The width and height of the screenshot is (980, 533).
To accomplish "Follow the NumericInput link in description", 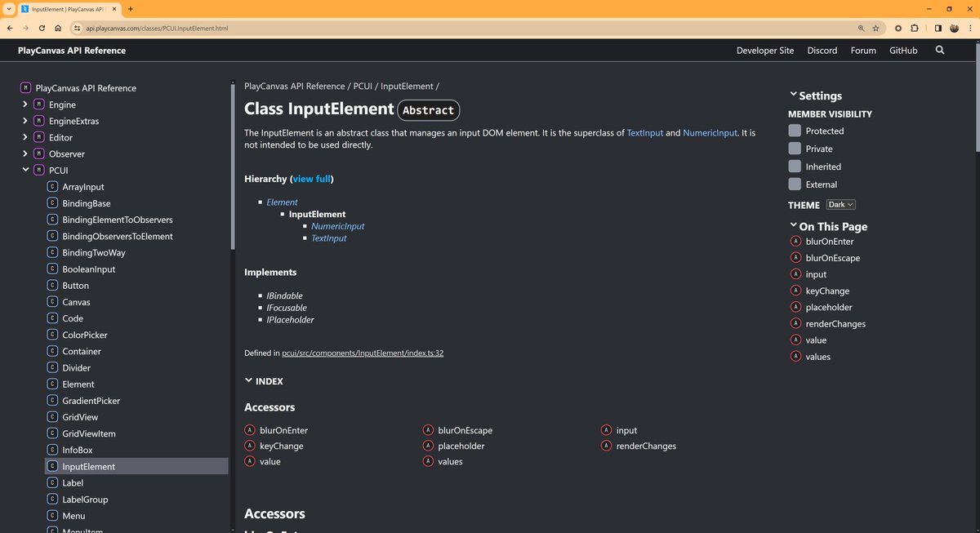I will click(710, 132).
